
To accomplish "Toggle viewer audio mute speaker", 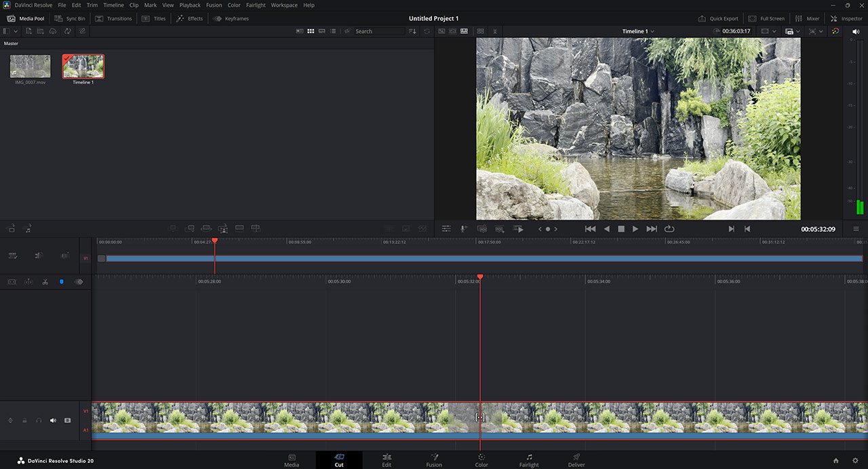I will point(855,31).
